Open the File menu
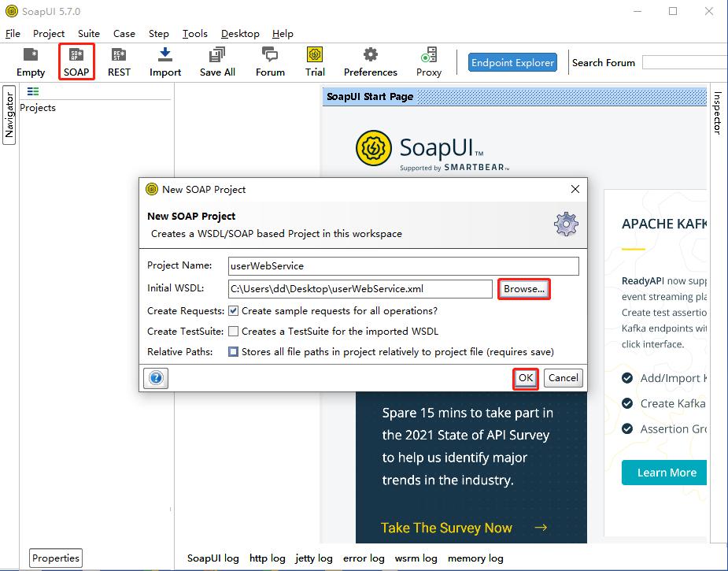The width and height of the screenshot is (728, 571). [13, 33]
